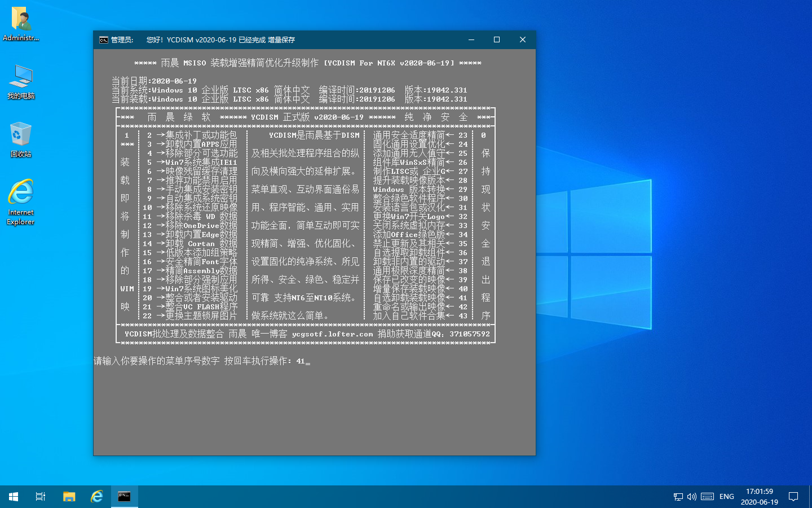This screenshot has width=812, height=508.
Task: Click menu line 32 更换Win7开关Logo
Action: [x=420, y=217]
